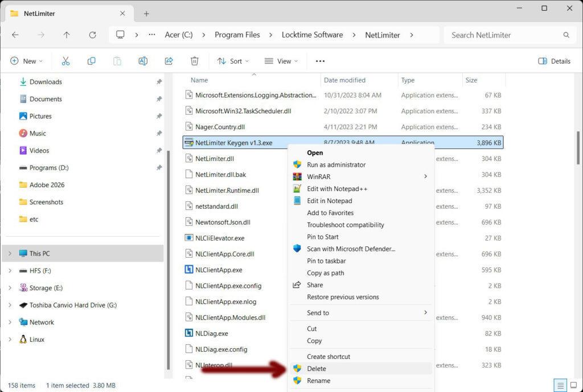The width and height of the screenshot is (583, 392).
Task: Select Delete from the context menu
Action: (x=317, y=369)
